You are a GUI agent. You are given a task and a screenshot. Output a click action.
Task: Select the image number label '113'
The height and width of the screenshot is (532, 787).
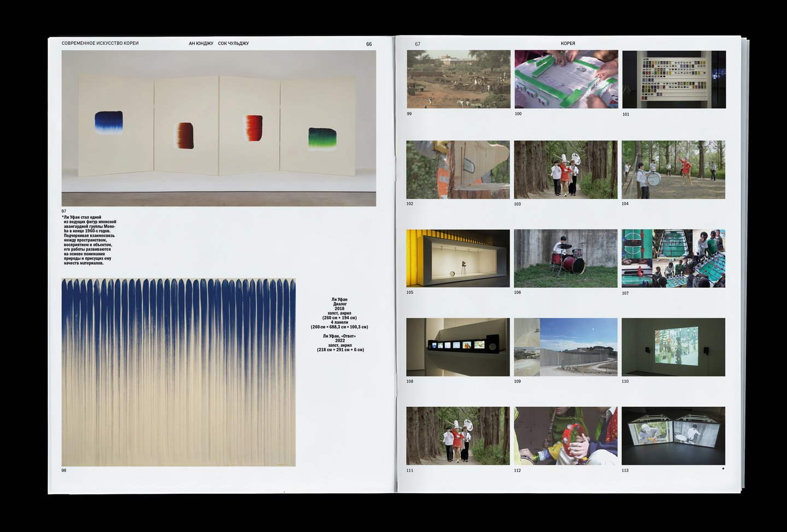coord(625,470)
